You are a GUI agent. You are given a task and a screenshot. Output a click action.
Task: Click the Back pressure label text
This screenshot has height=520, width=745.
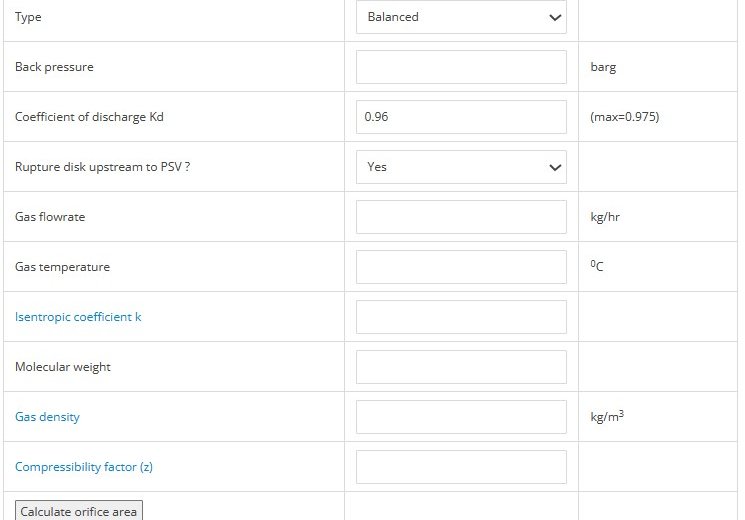pyautogui.click(x=54, y=67)
